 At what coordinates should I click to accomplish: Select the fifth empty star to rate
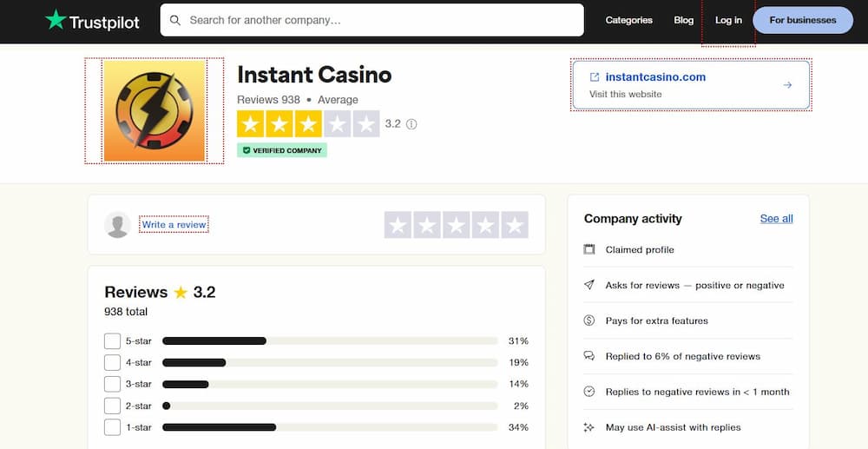[515, 225]
